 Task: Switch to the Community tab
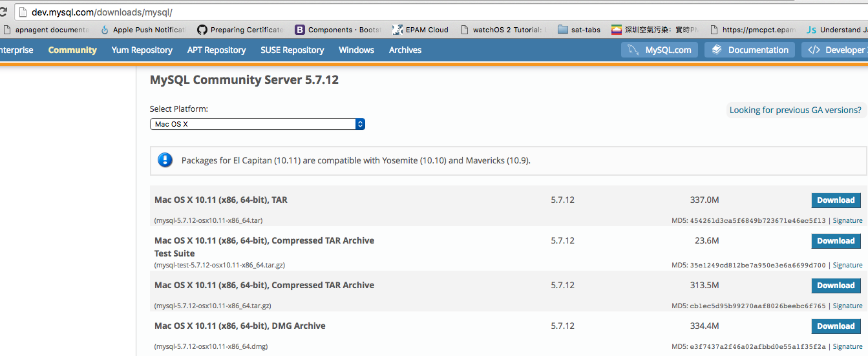point(72,50)
